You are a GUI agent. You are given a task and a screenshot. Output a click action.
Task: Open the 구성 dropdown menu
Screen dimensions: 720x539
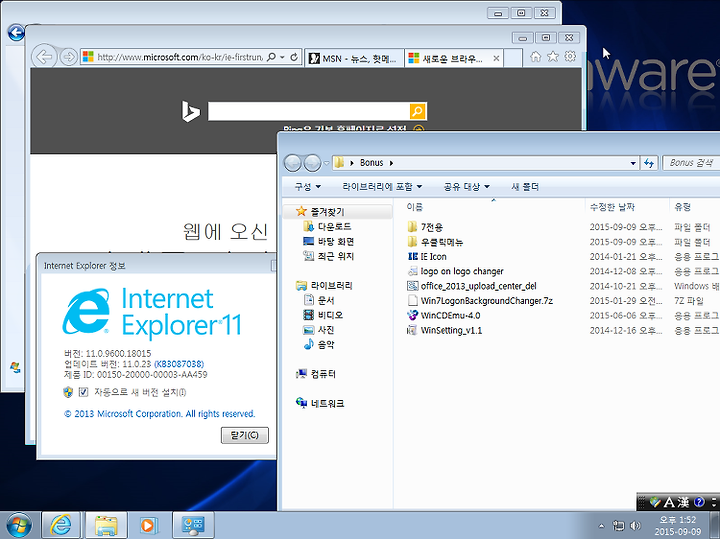point(307,186)
